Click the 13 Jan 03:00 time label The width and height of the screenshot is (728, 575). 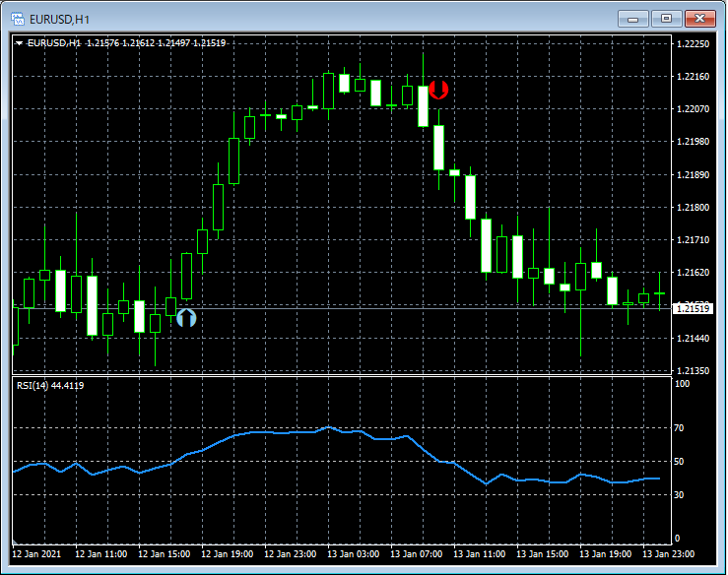(354, 554)
